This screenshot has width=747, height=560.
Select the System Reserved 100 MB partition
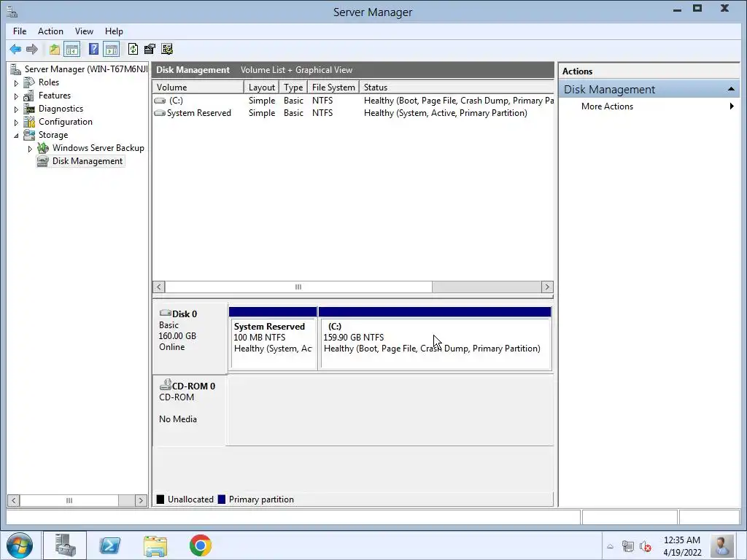273,338
